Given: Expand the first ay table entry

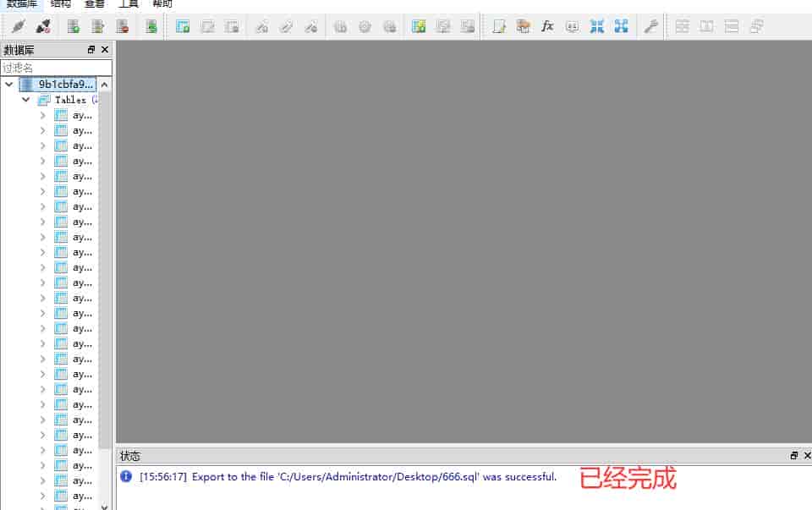Looking at the screenshot, I should tap(41, 114).
